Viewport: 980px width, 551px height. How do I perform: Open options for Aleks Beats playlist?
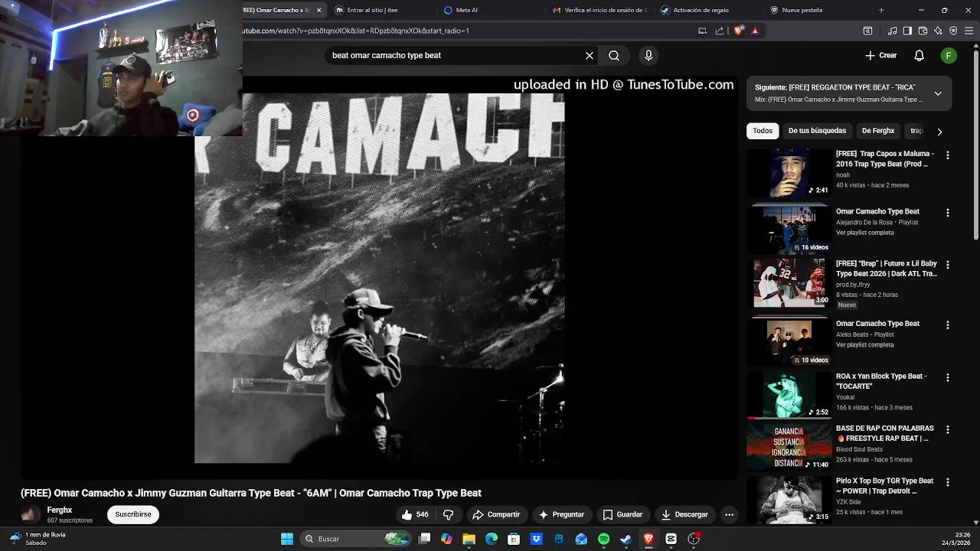(948, 325)
